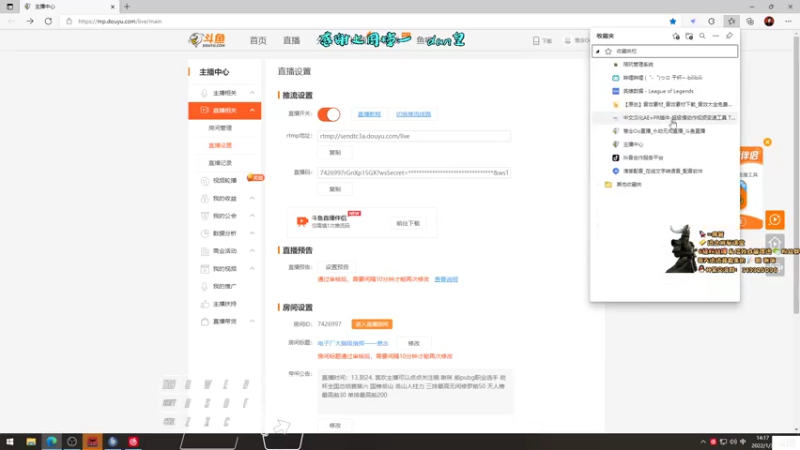The image size is (800, 450).
Task: Open the 直播教程 tutorial link
Action: 369,114
